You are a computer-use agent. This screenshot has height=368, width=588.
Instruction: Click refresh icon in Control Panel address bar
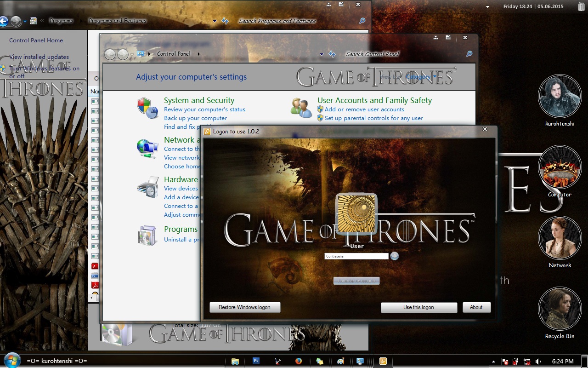point(332,54)
